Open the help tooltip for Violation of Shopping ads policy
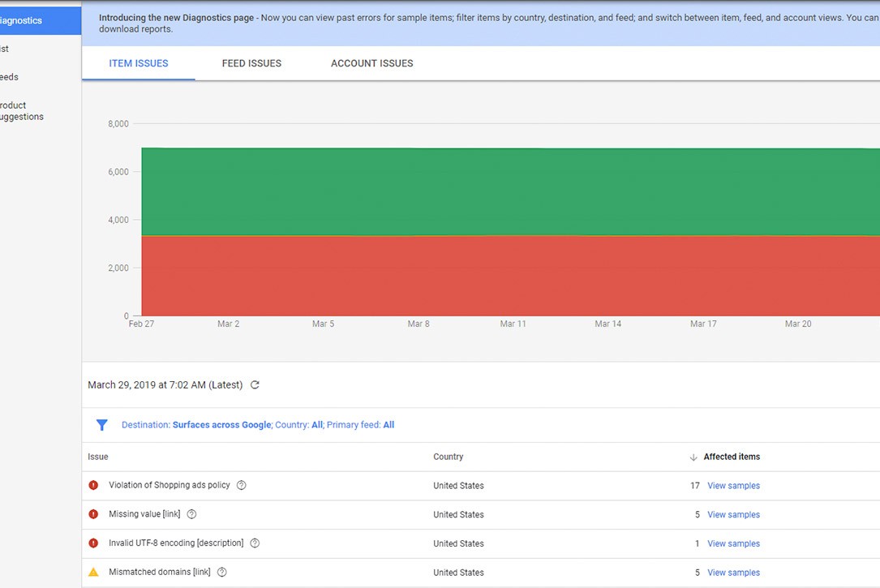Viewport: 880px width, 588px height. (x=241, y=486)
